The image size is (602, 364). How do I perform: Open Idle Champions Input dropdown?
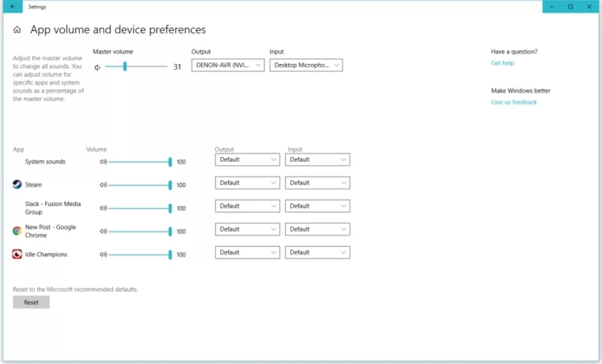pyautogui.click(x=318, y=252)
